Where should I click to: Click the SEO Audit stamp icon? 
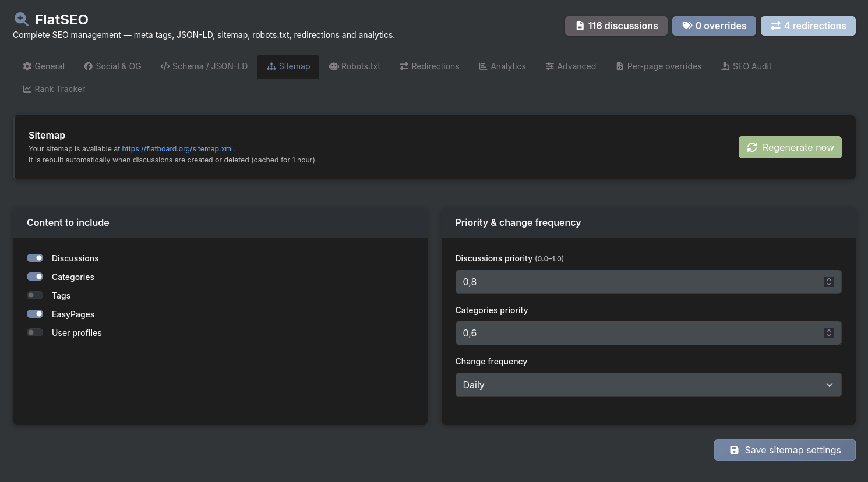pyautogui.click(x=725, y=66)
